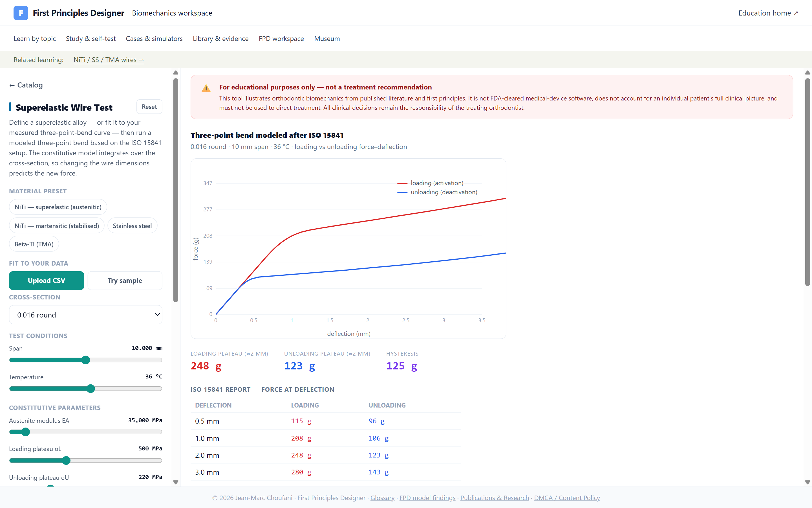Screen dimensions: 812x508
Task: Open Study & self-test menu
Action: coord(91,39)
